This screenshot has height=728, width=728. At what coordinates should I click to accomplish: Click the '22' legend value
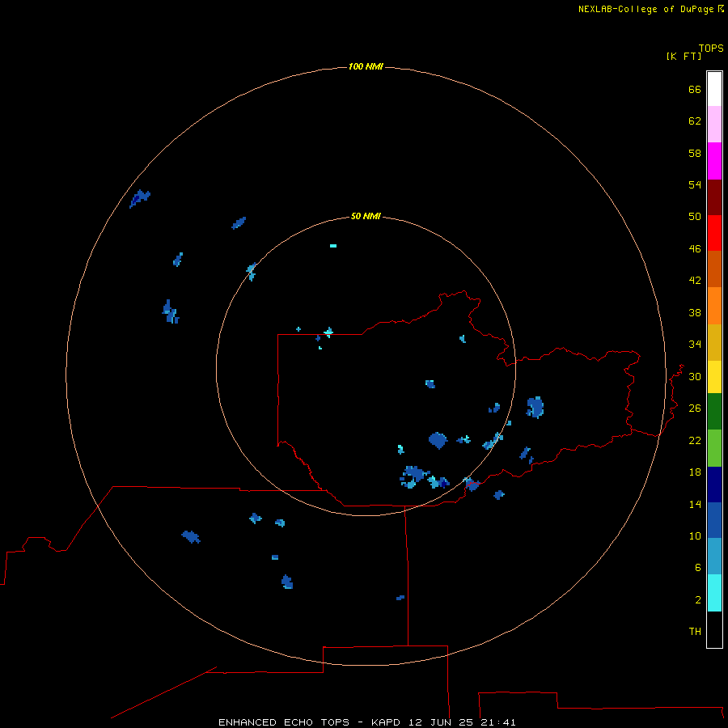[695, 441]
